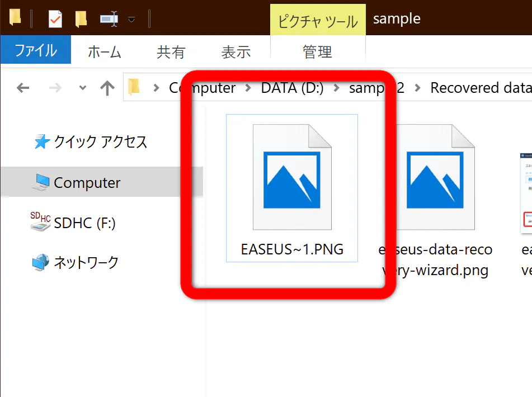Expand the chevron before Recovered data in address bar
Screen dimensions: 532x397
click(418, 88)
